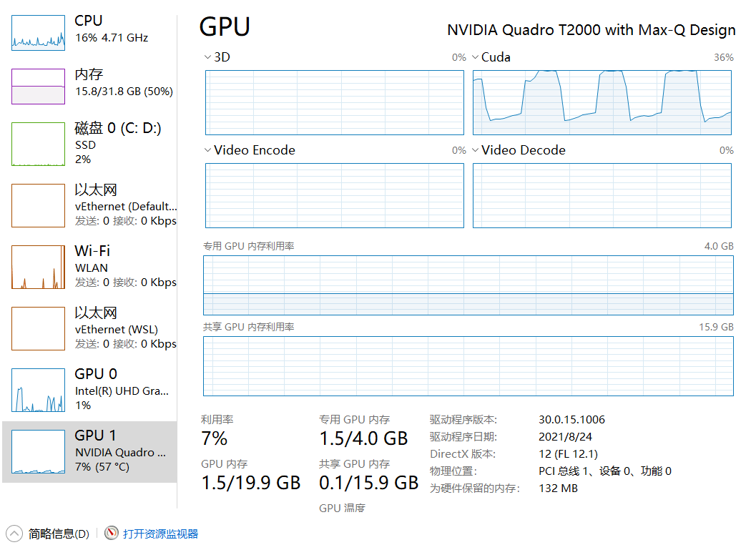756x555 pixels.
Task: Click the resource monitor gauge icon
Action: (x=112, y=534)
